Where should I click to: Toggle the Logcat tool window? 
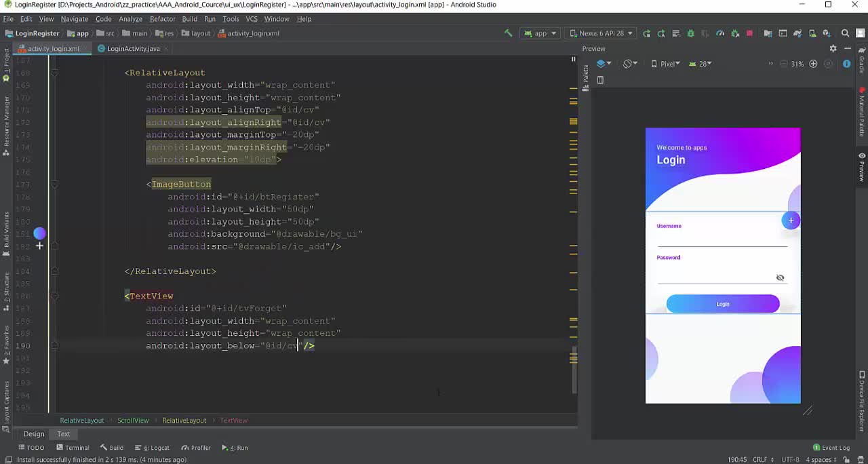[153, 448]
